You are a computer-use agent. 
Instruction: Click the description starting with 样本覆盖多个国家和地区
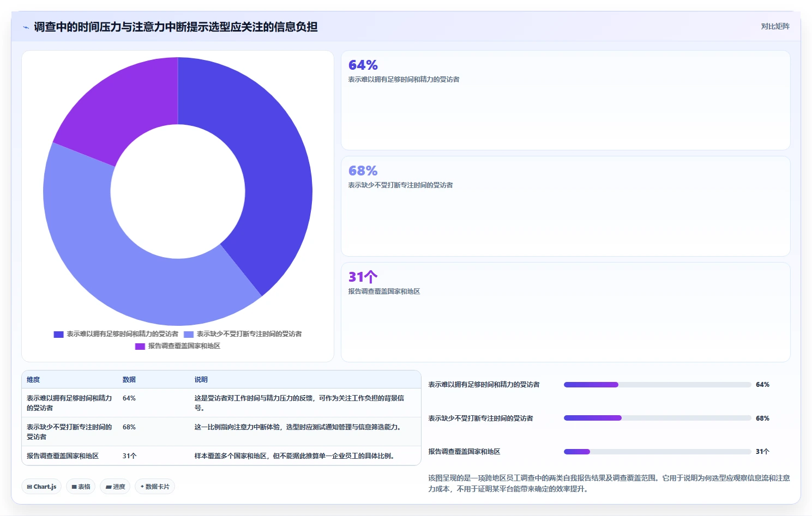(x=294, y=456)
